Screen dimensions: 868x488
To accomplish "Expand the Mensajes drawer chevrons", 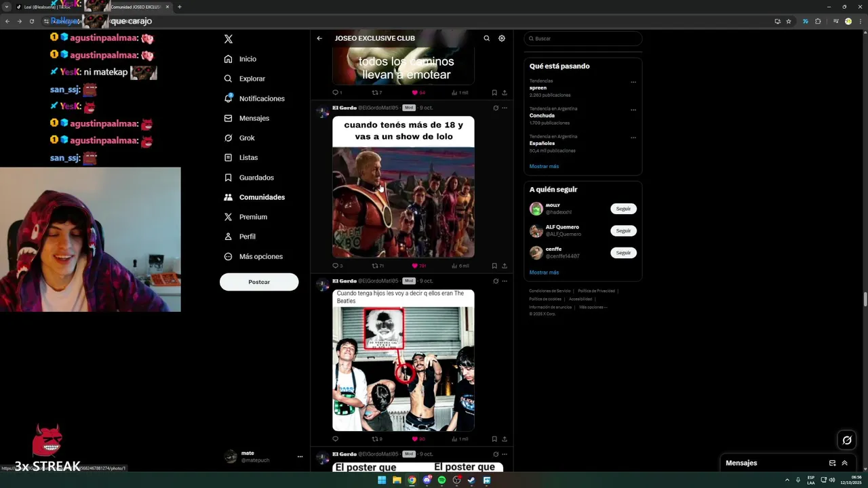I will pyautogui.click(x=844, y=463).
